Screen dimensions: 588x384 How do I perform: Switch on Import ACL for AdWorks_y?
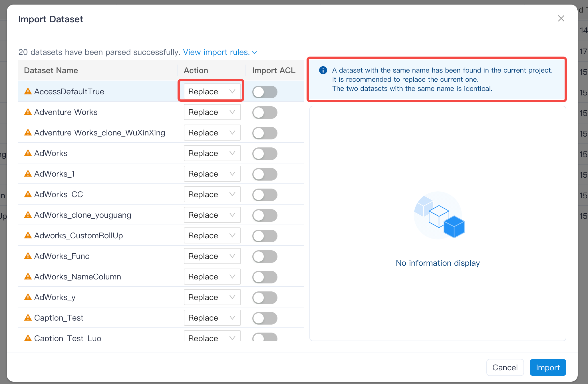(265, 298)
